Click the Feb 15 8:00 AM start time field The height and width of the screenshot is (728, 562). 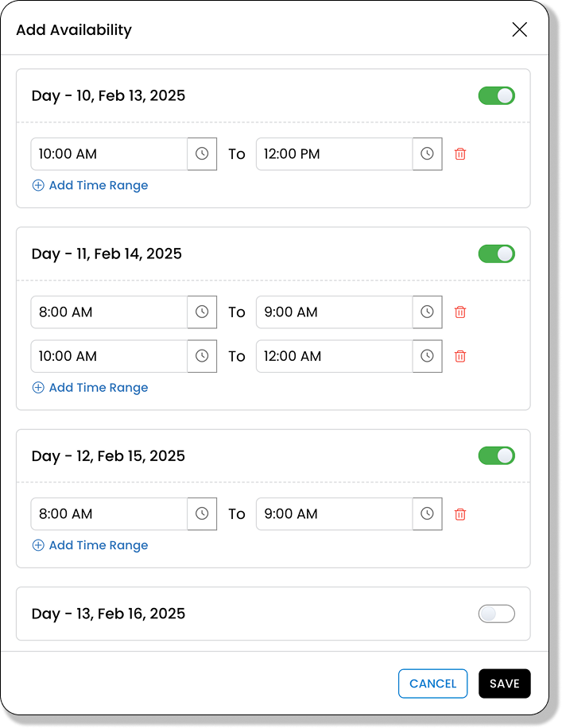click(x=109, y=514)
